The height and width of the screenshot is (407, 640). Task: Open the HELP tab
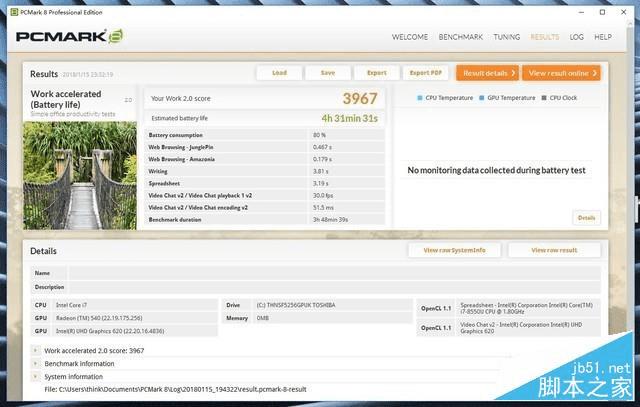coord(602,37)
